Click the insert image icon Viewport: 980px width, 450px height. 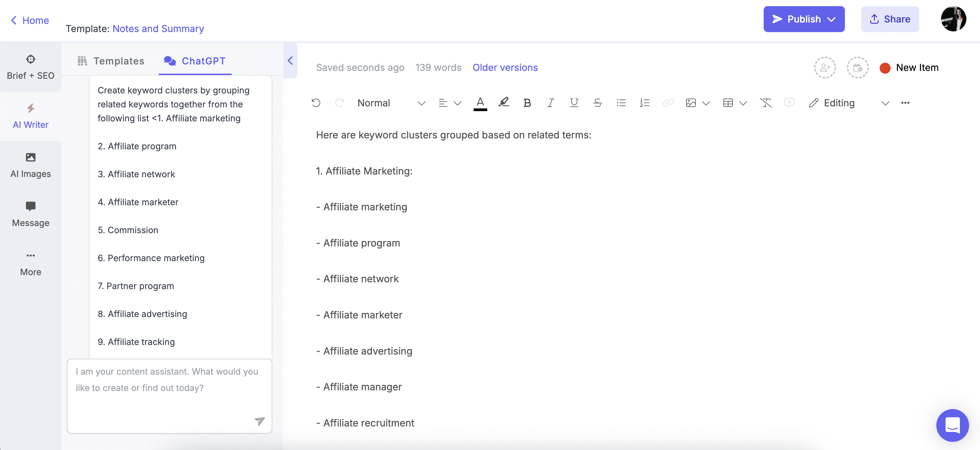point(691,103)
